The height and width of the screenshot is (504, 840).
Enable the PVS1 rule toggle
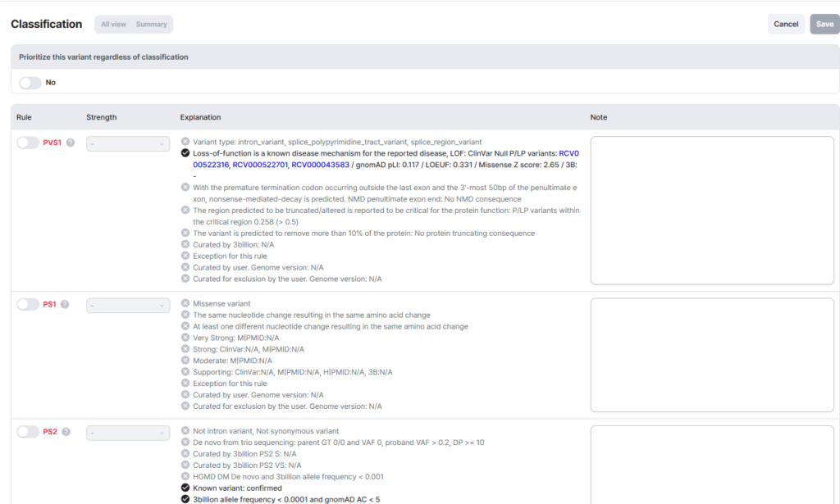tap(28, 143)
